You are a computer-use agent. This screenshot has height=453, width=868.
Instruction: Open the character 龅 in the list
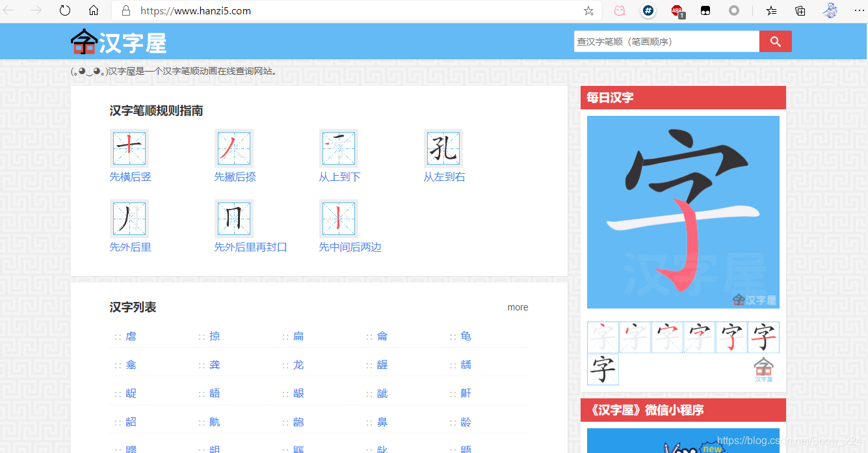(298, 422)
